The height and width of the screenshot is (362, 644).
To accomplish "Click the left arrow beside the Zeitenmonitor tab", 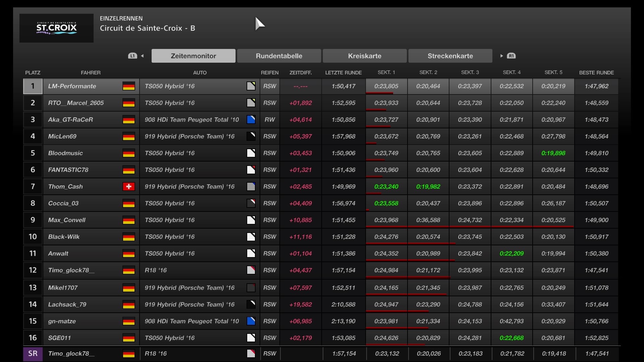I will tap(143, 56).
